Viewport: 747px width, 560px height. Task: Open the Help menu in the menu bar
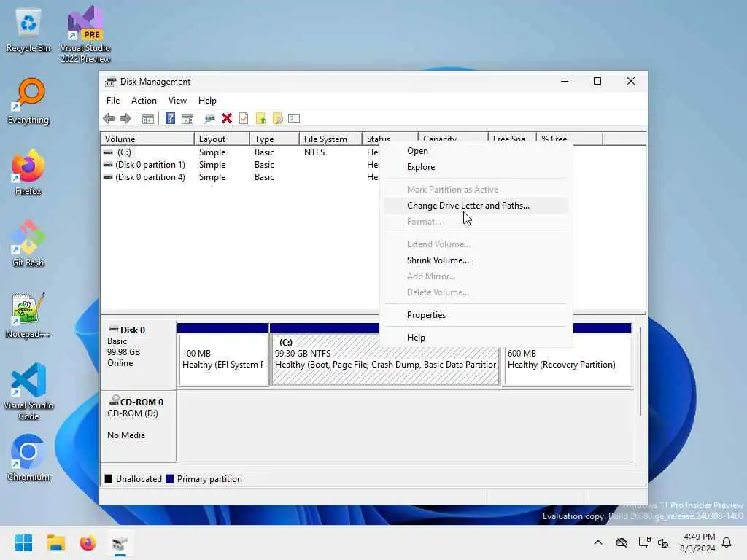point(207,101)
